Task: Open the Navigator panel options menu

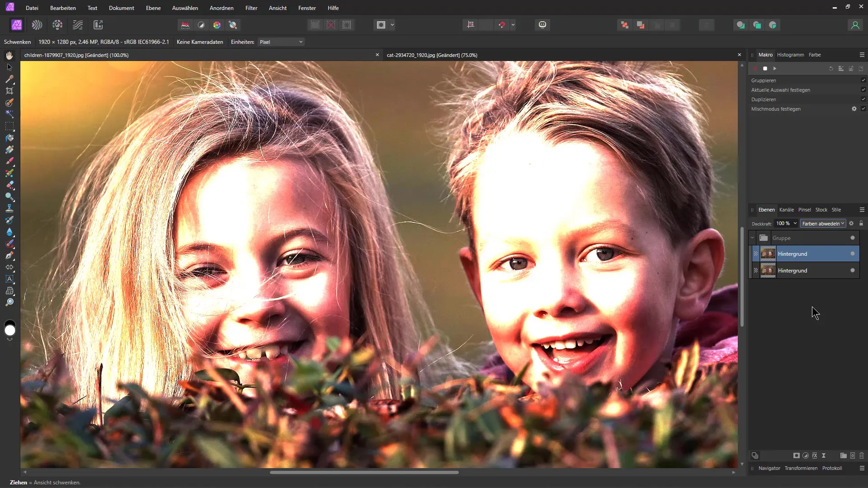Action: tap(862, 468)
